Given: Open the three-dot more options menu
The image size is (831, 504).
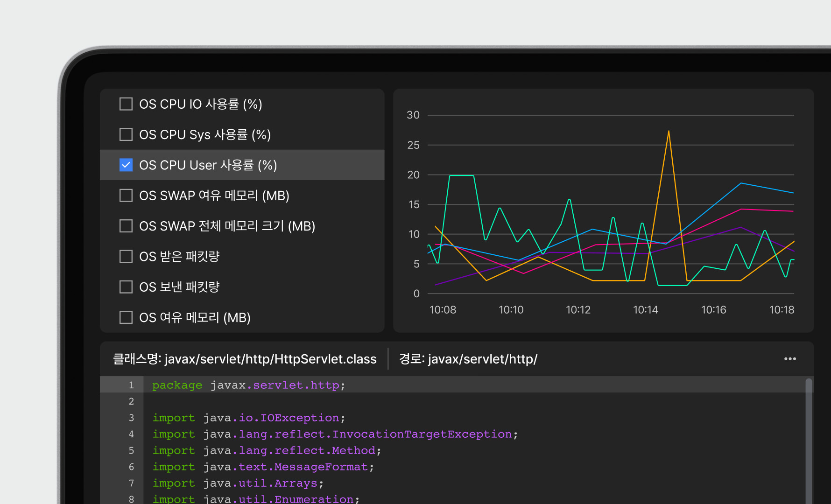Looking at the screenshot, I should (x=790, y=359).
